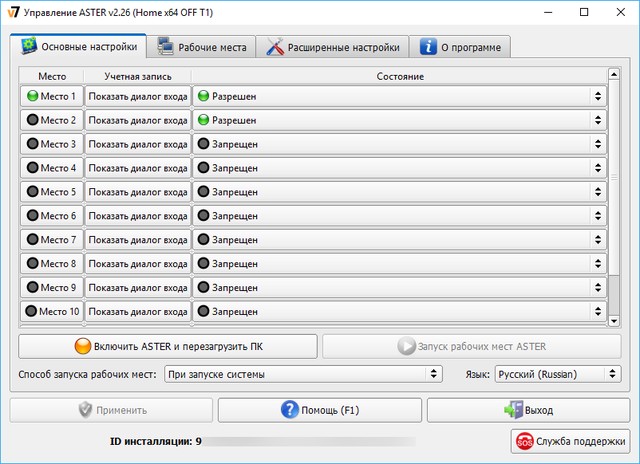Viewport: 640px width, 464px height.
Task: Click the scrollbar up arrow
Action: (x=614, y=74)
